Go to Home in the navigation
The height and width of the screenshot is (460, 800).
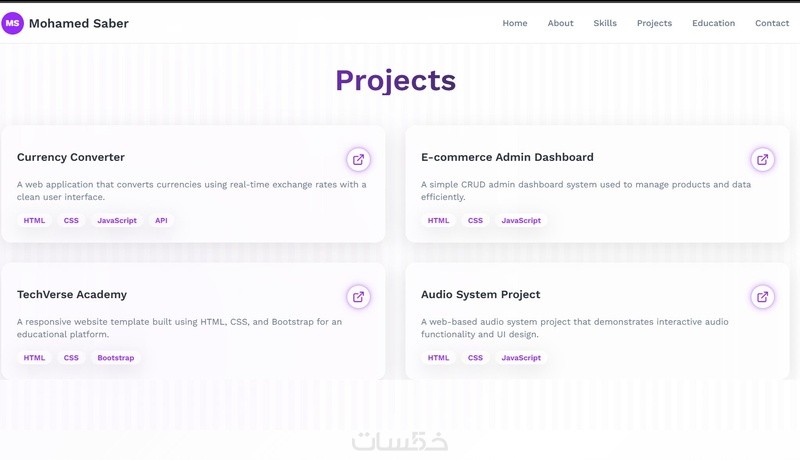coord(515,23)
